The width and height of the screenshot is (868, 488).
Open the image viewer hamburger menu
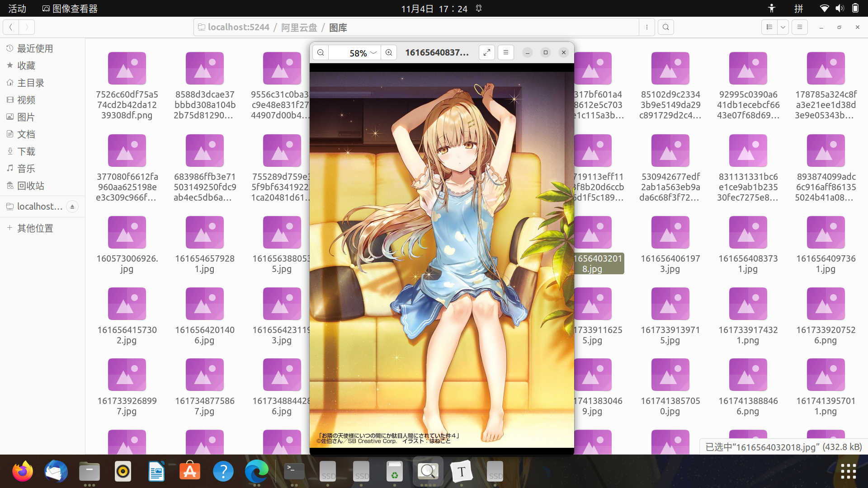(506, 53)
